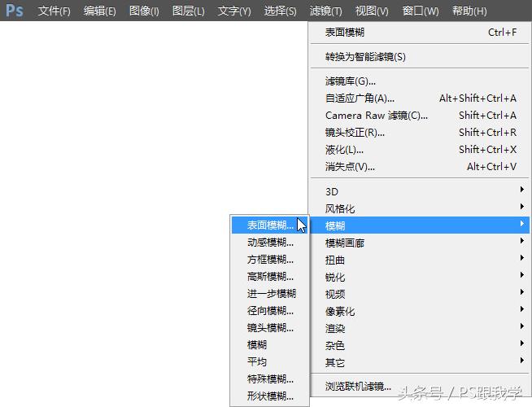Select 径向模糊... filter

270,311
